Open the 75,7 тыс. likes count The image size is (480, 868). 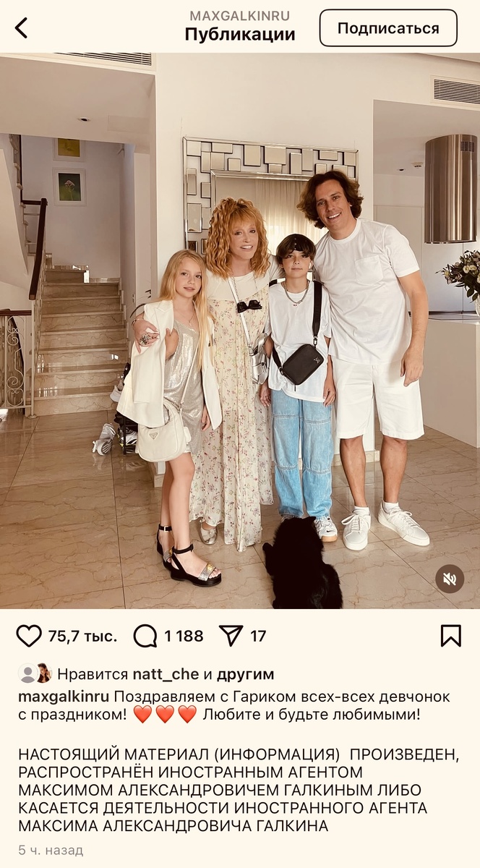(x=82, y=637)
